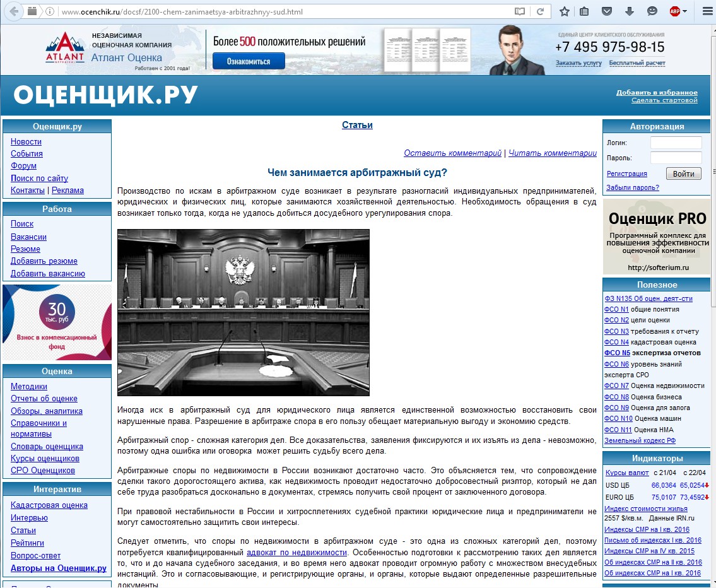Focus the Логин input field
This screenshot has height=588, width=716.
click(x=676, y=143)
